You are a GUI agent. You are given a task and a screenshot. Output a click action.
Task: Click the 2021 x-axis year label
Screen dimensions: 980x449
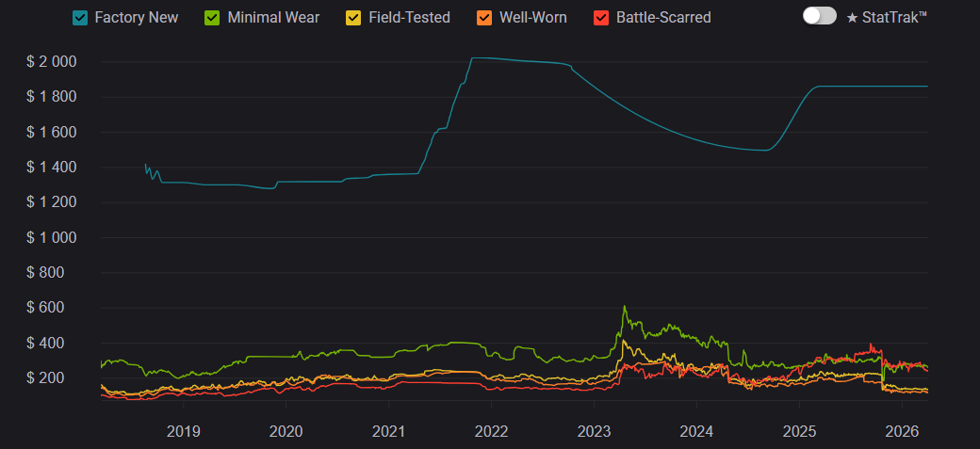[x=388, y=431]
